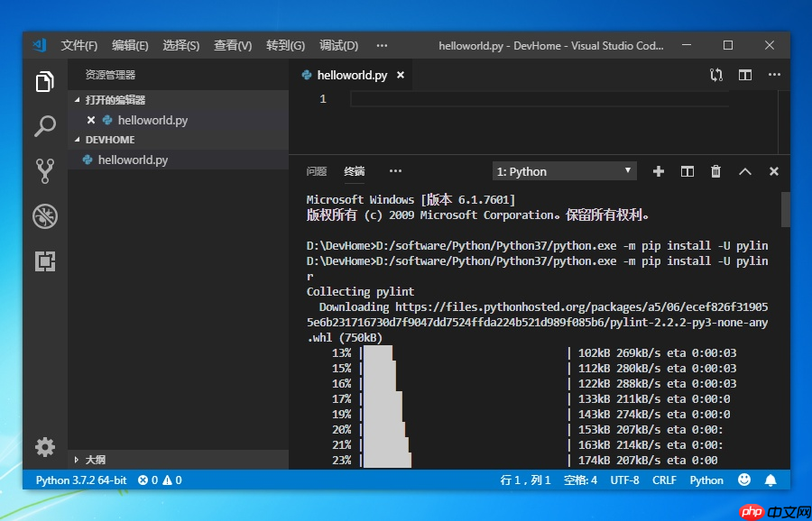
Task: Close helloworld.py in open editors list
Action: tap(91, 120)
